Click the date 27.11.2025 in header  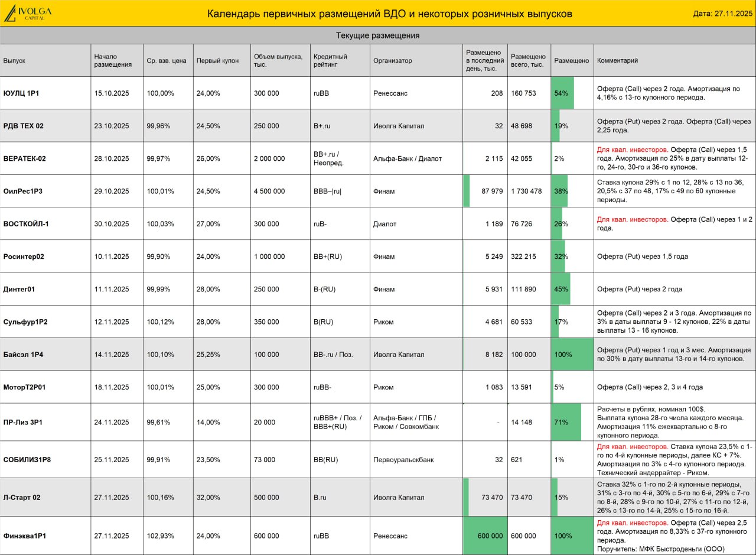pyautogui.click(x=723, y=14)
